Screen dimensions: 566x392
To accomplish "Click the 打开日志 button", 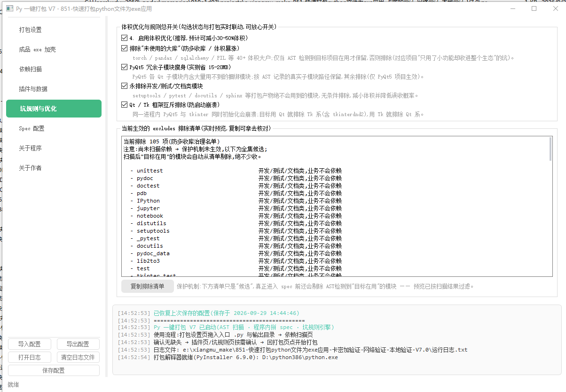I will tap(29, 357).
